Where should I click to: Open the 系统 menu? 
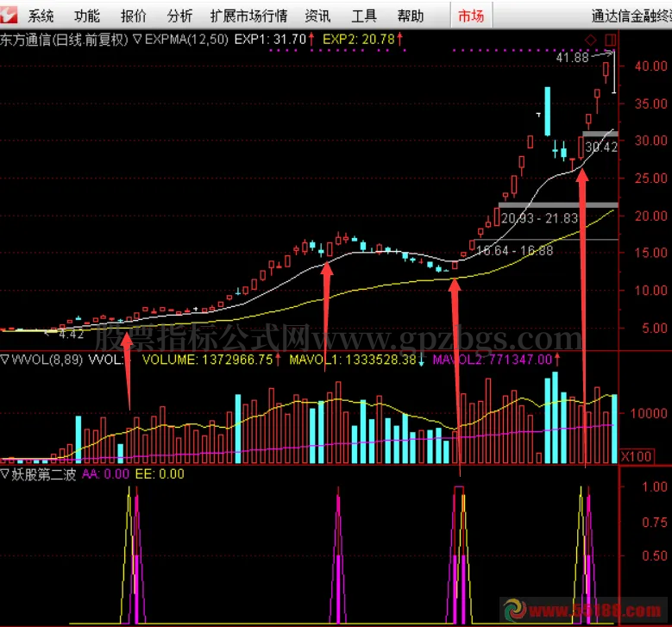point(40,16)
